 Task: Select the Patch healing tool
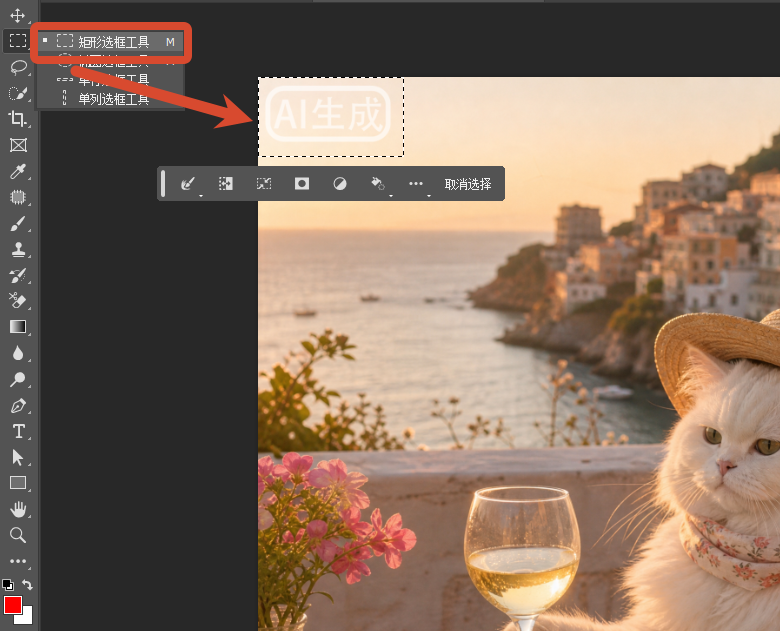pyautogui.click(x=18, y=197)
